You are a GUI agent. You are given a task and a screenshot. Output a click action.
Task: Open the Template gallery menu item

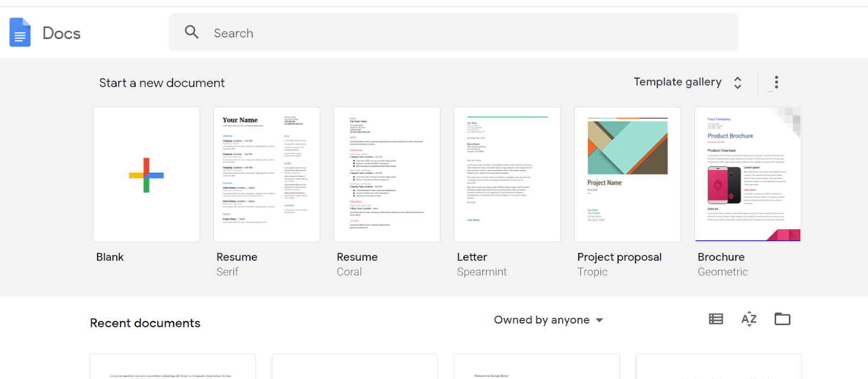677,82
